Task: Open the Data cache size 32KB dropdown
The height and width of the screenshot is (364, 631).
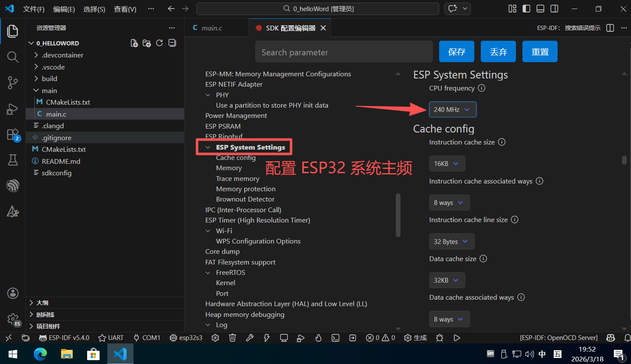Action: tap(447, 280)
